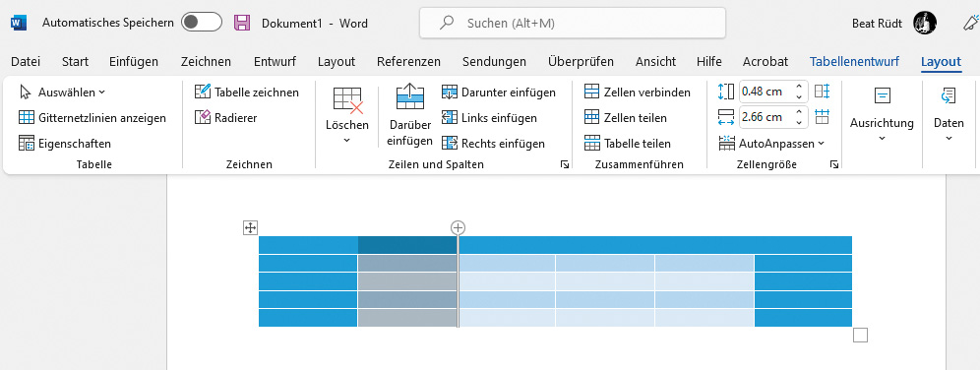Decrease row height with down arrow
The height and width of the screenshot is (370, 980).
pos(799,96)
